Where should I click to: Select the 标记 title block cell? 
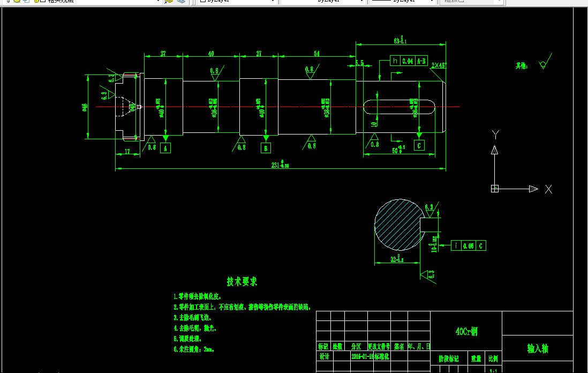tap(323, 346)
